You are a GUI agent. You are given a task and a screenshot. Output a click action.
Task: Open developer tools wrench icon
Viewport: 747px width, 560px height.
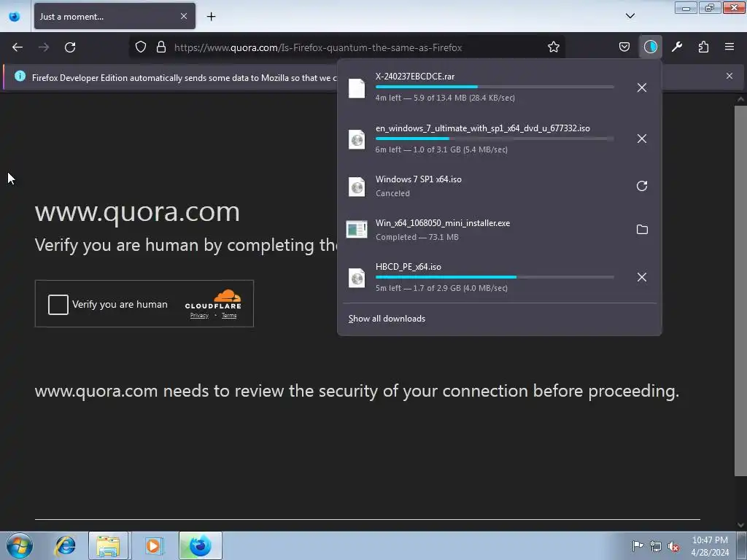677,47
